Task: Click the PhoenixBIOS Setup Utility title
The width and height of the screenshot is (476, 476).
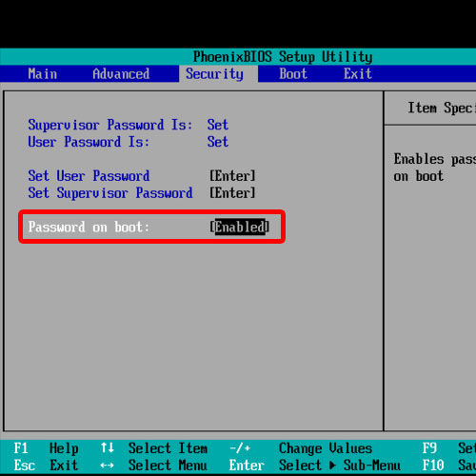Action: pyautogui.click(x=283, y=57)
